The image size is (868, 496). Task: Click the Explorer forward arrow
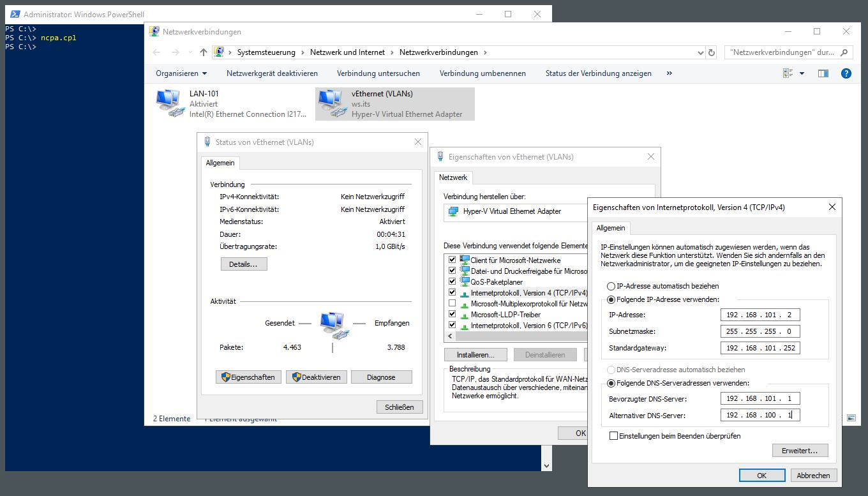176,52
